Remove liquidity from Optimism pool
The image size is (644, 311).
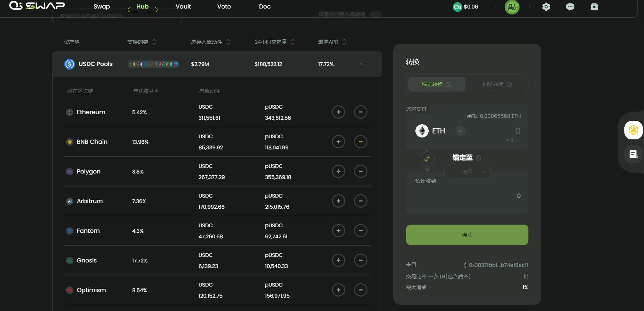(361, 290)
